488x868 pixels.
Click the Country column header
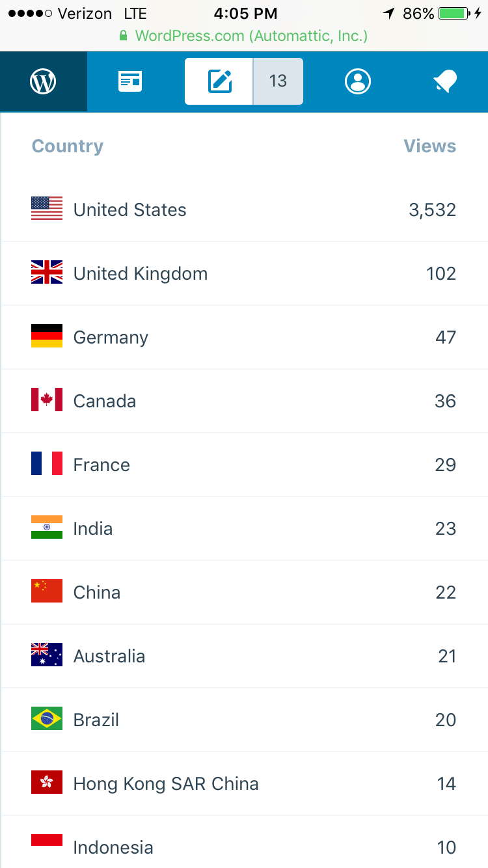[x=68, y=146]
